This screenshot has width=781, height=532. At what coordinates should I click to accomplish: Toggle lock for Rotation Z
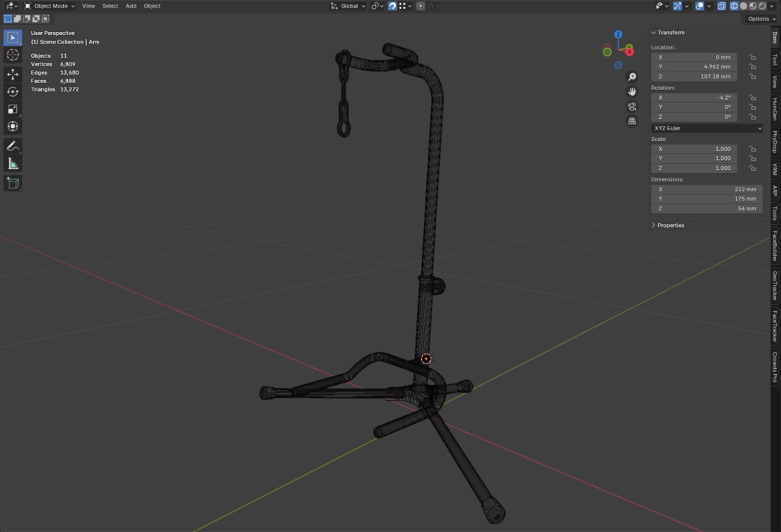(752, 117)
